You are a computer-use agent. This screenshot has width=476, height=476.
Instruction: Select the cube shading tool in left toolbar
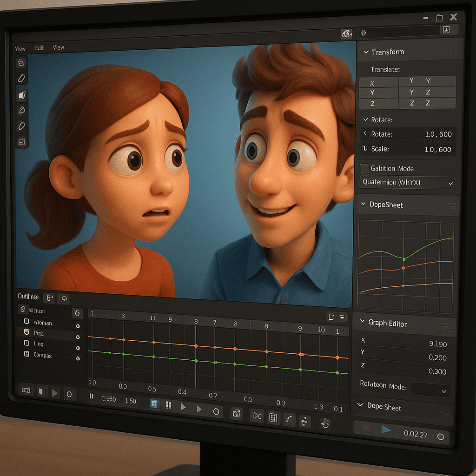click(22, 95)
